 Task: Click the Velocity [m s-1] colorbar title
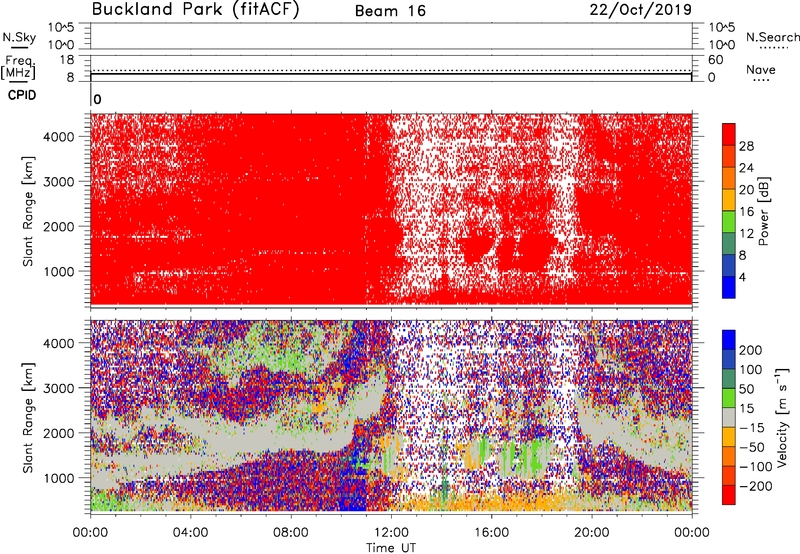pyautogui.click(x=782, y=417)
